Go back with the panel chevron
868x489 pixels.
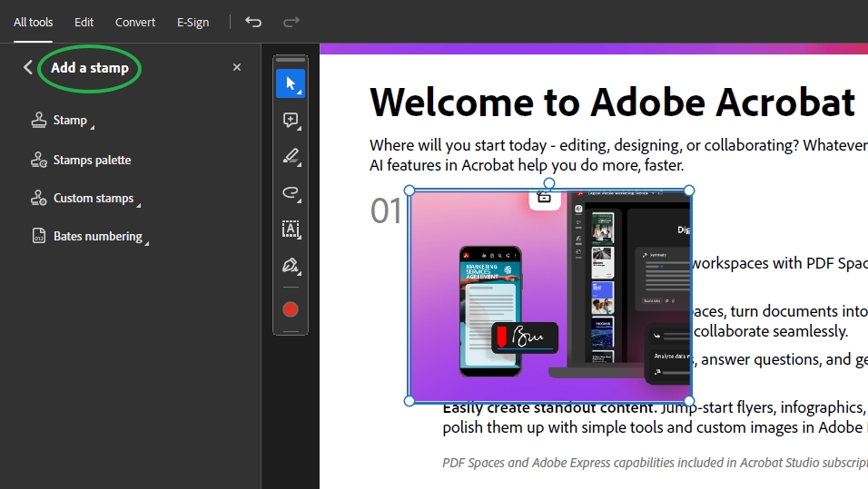tap(27, 67)
